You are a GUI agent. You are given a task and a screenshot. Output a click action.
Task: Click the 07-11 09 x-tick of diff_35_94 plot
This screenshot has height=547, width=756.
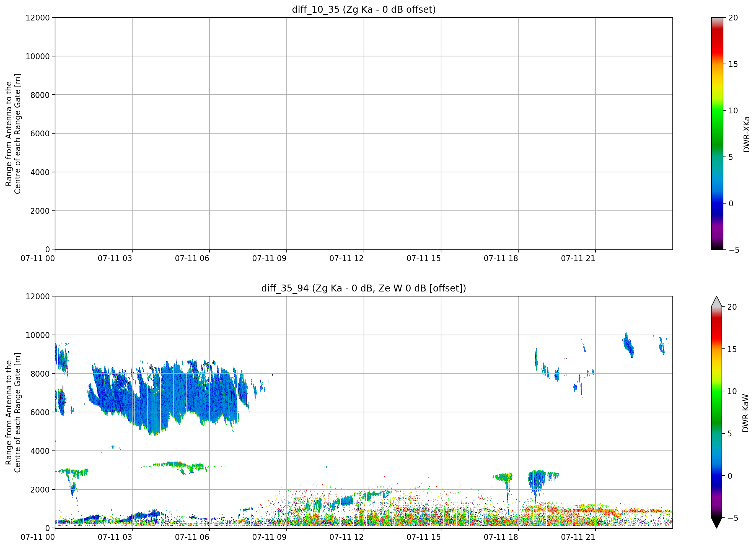[x=269, y=537]
